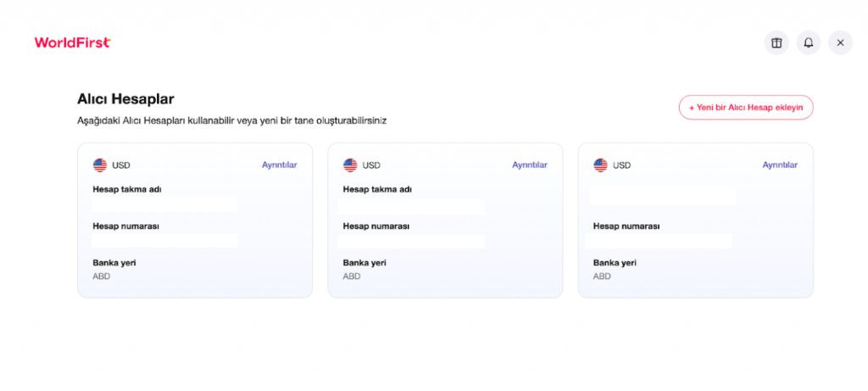Click Hesap numarası value in second card
Screen dimensions: 868x391
(411, 242)
